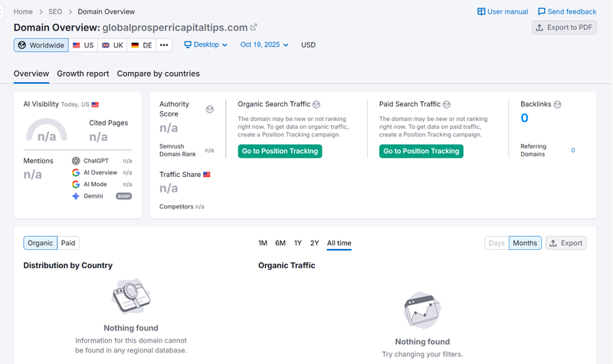The height and width of the screenshot is (364, 613).
Task: Click the globe icon beside Paid Search Traffic
Action: (x=447, y=104)
